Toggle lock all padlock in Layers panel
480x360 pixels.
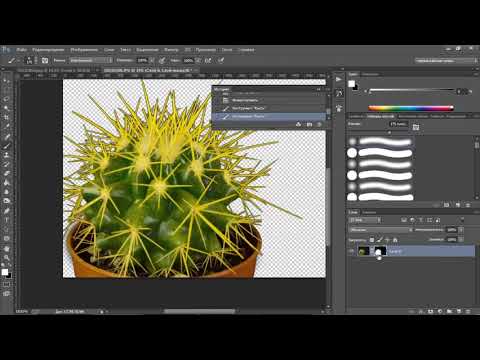(x=395, y=240)
